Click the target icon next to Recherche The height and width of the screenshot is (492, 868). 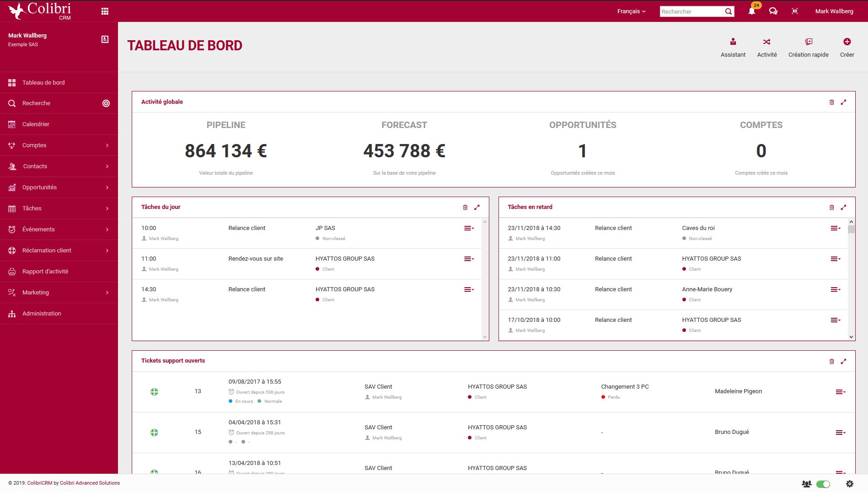click(x=106, y=103)
